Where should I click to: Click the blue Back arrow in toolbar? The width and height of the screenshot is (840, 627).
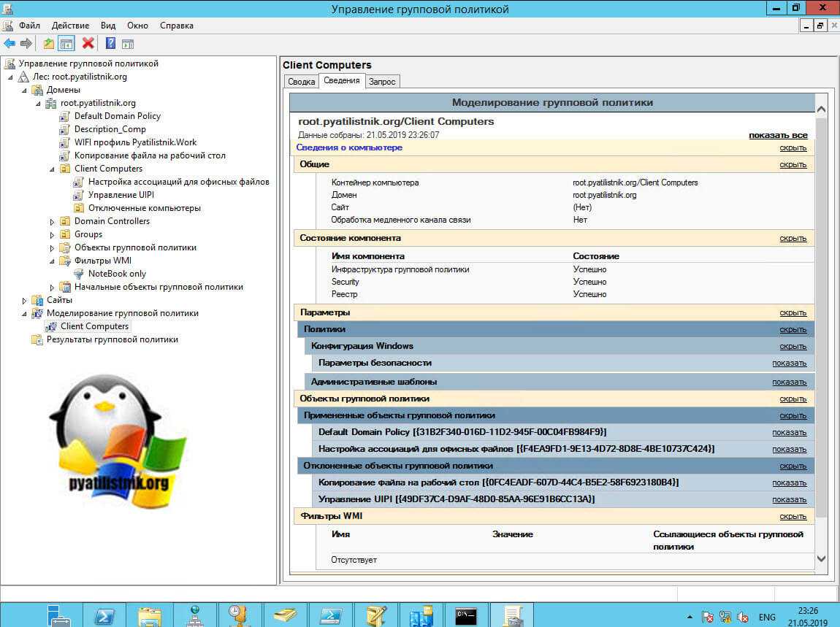[9, 43]
